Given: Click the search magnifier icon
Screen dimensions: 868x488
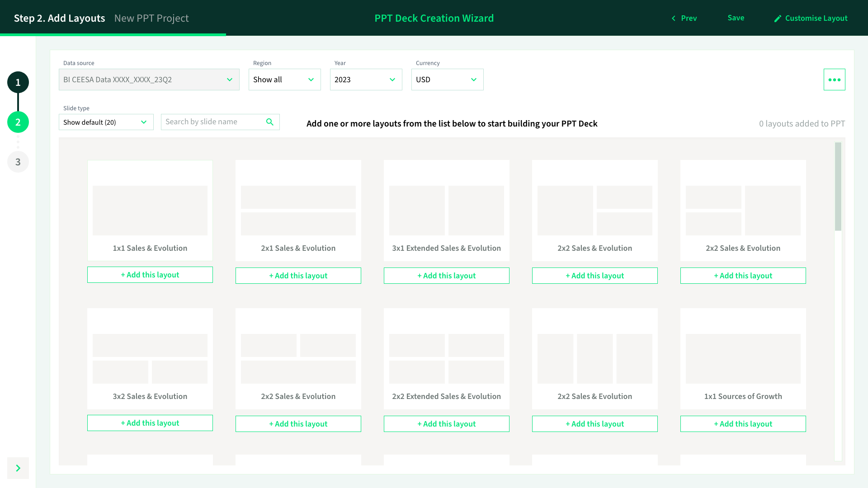Looking at the screenshot, I should (270, 122).
